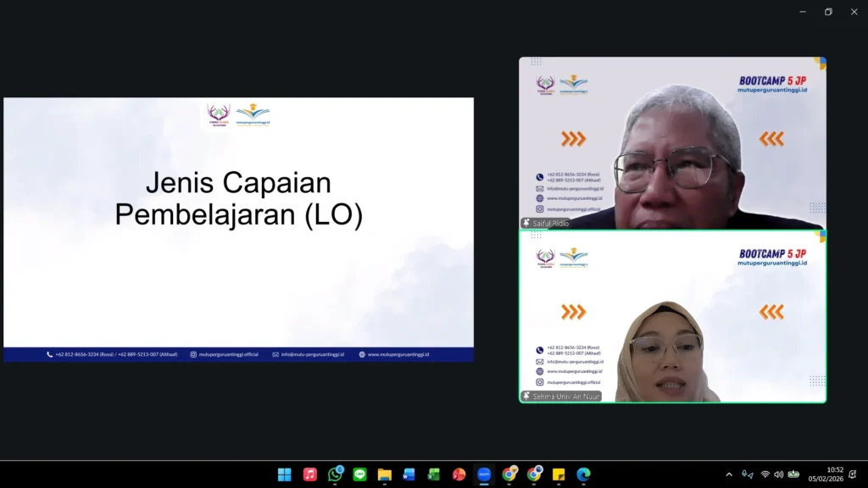Open the LINE app in taskbar
This screenshot has width=868, height=488.
(359, 474)
